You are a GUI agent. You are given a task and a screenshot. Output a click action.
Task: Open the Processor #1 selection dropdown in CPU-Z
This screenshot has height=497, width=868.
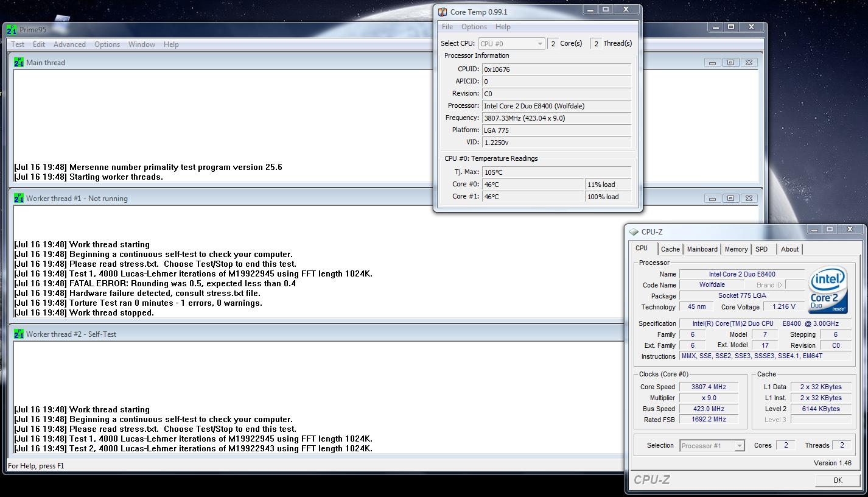tap(712, 446)
